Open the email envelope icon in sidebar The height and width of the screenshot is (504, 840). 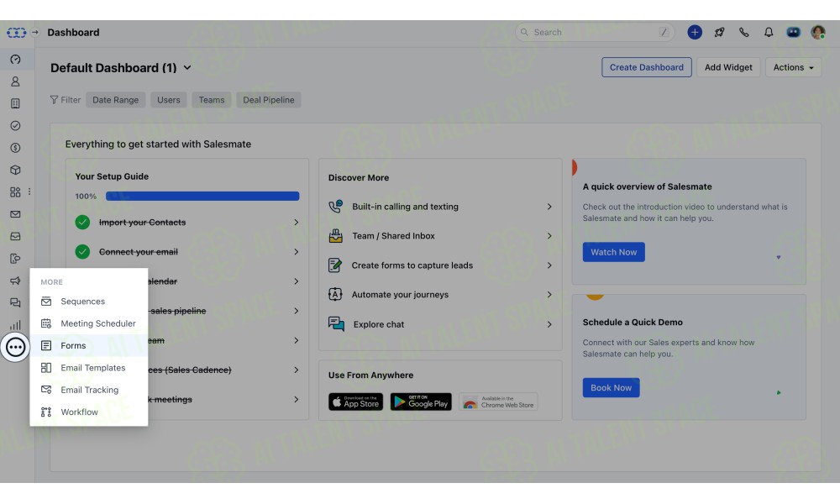[x=15, y=214]
